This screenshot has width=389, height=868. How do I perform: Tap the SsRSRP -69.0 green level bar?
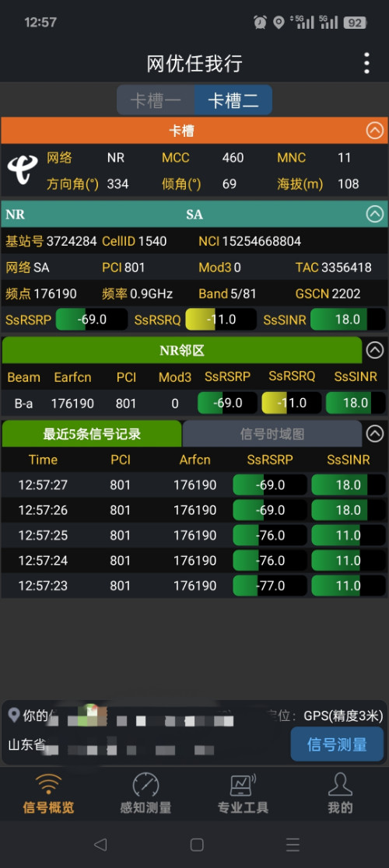(92, 320)
